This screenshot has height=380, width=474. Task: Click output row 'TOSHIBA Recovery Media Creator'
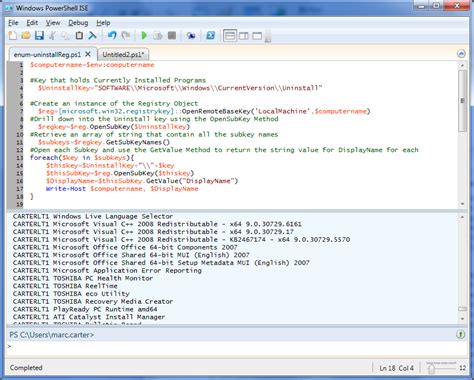[x=93, y=301]
